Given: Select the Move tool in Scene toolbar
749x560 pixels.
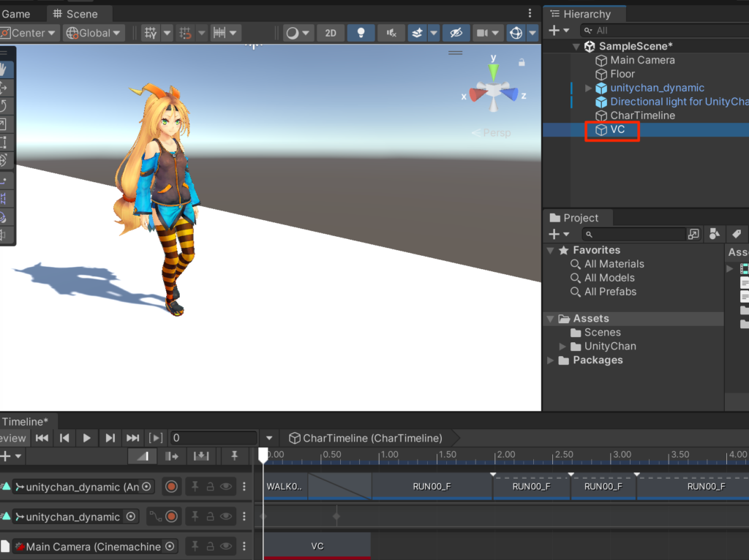Looking at the screenshot, I should (4, 88).
